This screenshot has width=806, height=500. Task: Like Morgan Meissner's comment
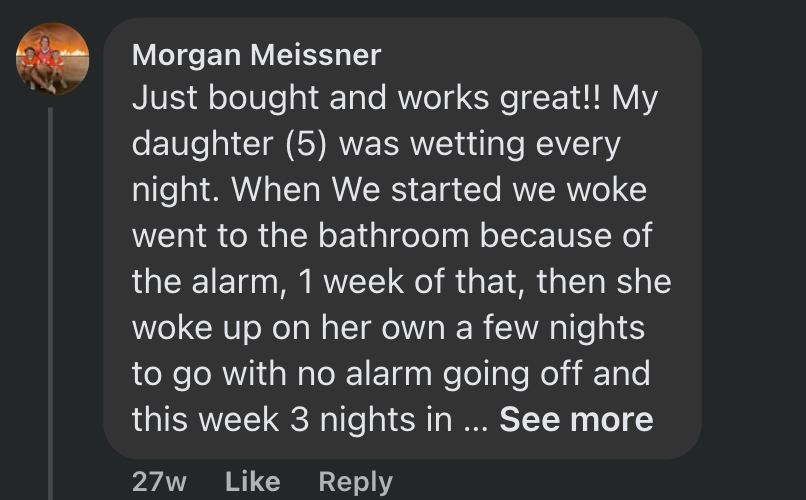[252, 481]
